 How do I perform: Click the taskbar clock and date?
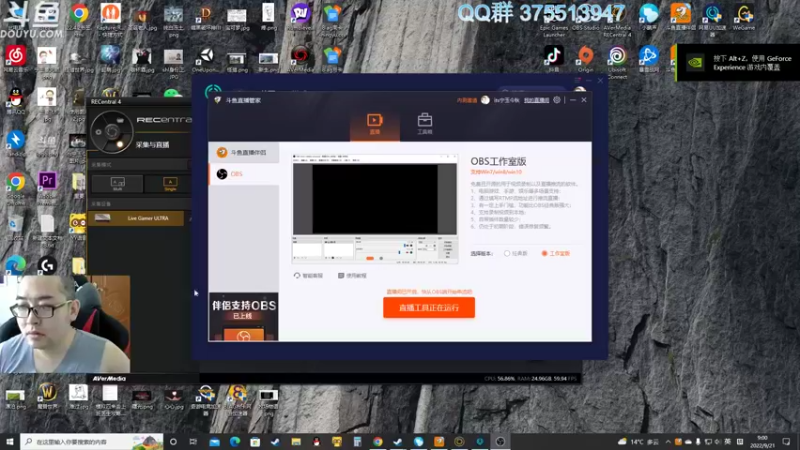point(762,442)
